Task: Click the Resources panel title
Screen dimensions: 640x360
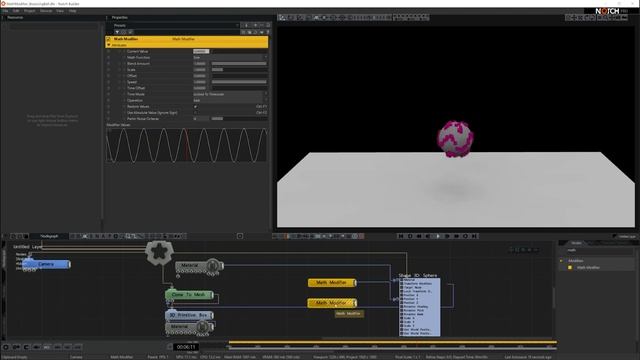Action: 15,18
